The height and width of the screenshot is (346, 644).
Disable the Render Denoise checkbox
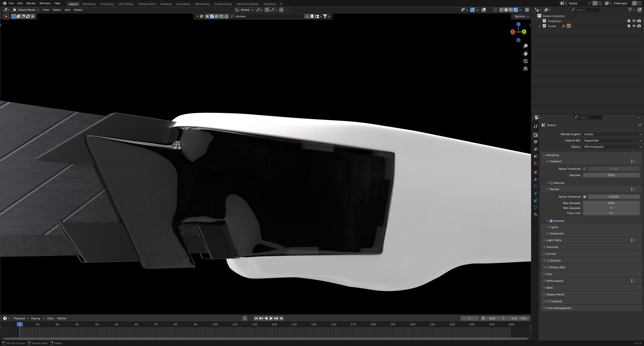(x=551, y=221)
